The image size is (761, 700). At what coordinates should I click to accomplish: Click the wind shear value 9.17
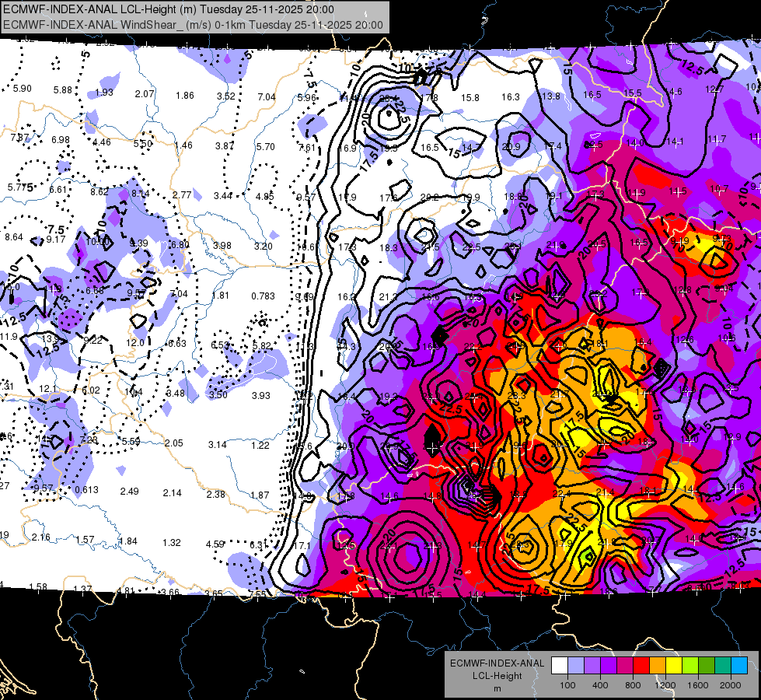click(x=56, y=239)
